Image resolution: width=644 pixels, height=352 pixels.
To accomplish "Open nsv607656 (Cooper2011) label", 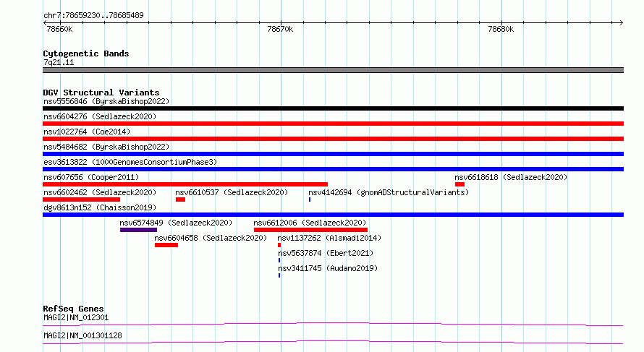I will [x=91, y=177].
